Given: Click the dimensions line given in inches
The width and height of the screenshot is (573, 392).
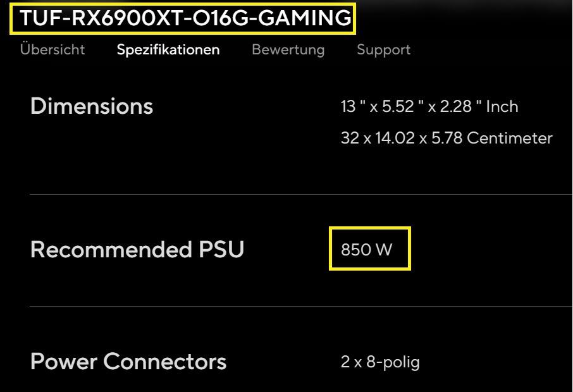Looking at the screenshot, I should click(x=429, y=106).
